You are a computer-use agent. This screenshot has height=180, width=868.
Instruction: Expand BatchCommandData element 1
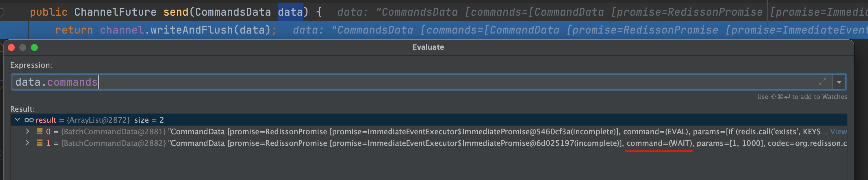[28, 143]
